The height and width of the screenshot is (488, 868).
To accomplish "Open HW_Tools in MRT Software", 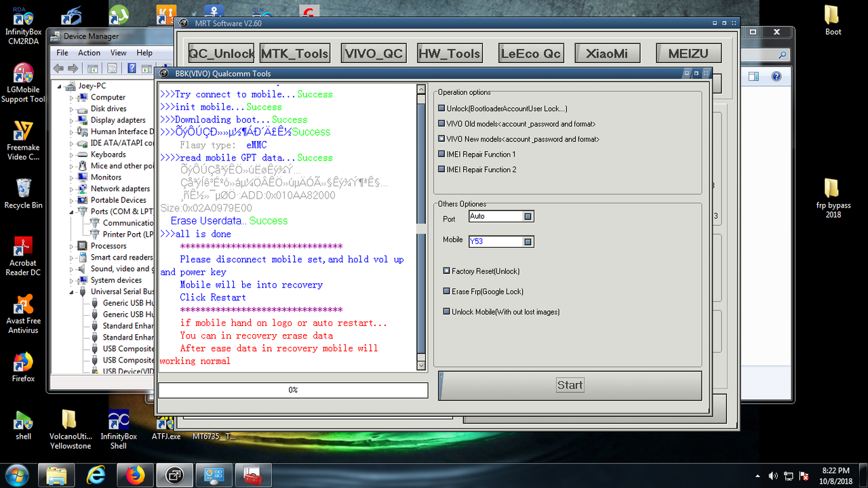I will tap(449, 54).
